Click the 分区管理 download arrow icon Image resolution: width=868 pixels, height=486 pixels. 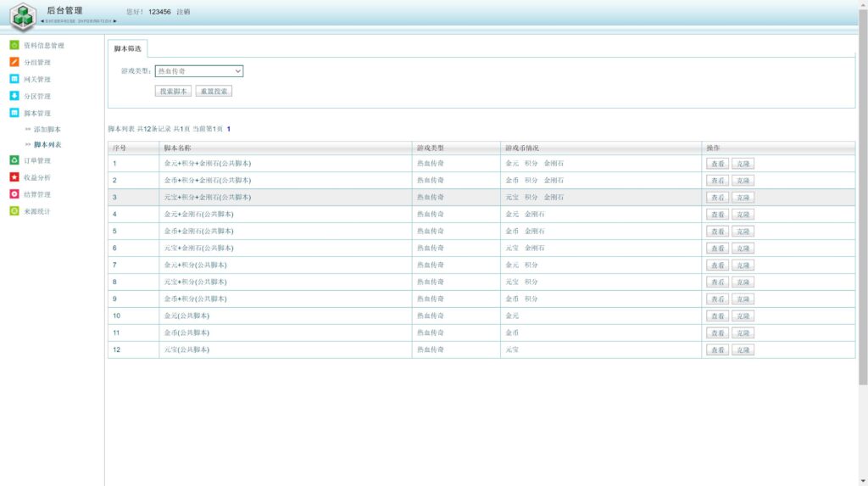pyautogui.click(x=14, y=96)
